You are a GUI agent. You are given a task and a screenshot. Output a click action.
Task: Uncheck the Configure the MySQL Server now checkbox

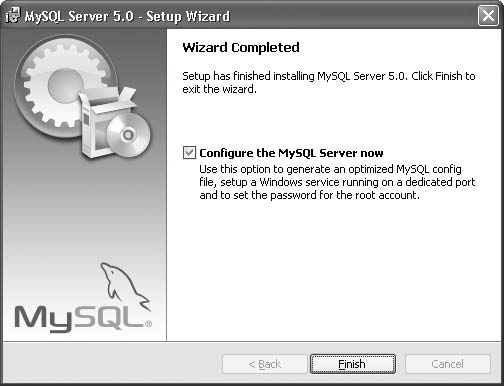tap(189, 153)
